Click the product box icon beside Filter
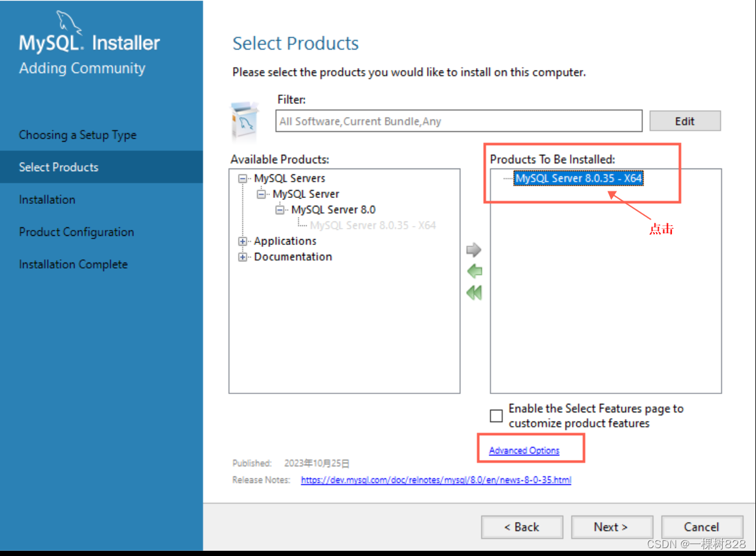The width and height of the screenshot is (756, 556). (x=245, y=121)
